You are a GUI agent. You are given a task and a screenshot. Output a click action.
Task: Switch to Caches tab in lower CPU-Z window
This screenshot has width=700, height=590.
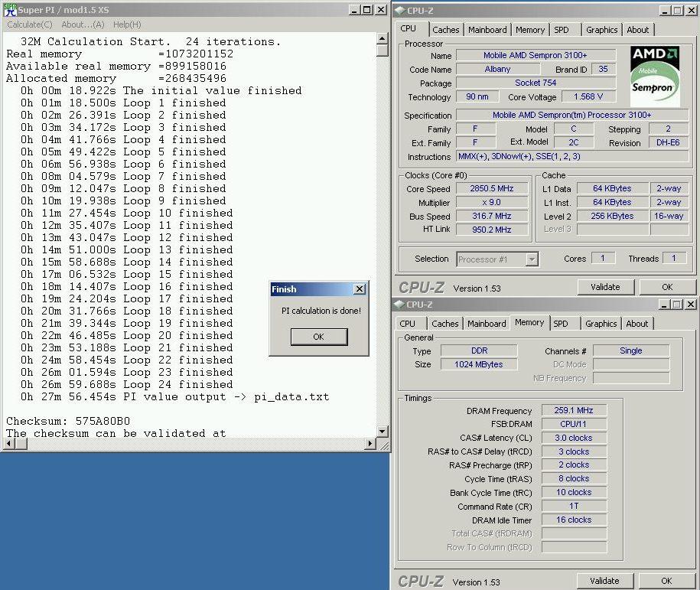(x=444, y=324)
